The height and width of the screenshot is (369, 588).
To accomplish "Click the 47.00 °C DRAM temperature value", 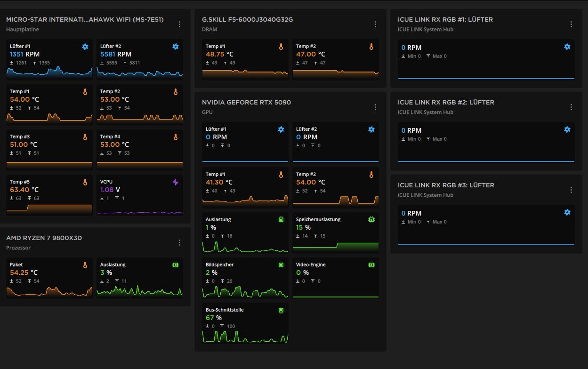I will 310,54.
